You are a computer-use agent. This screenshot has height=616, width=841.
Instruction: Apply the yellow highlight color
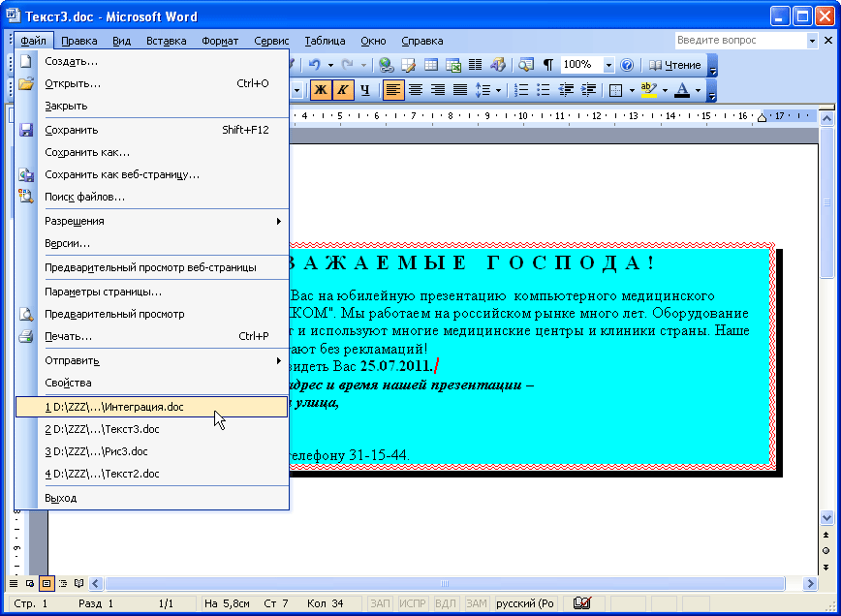[649, 90]
